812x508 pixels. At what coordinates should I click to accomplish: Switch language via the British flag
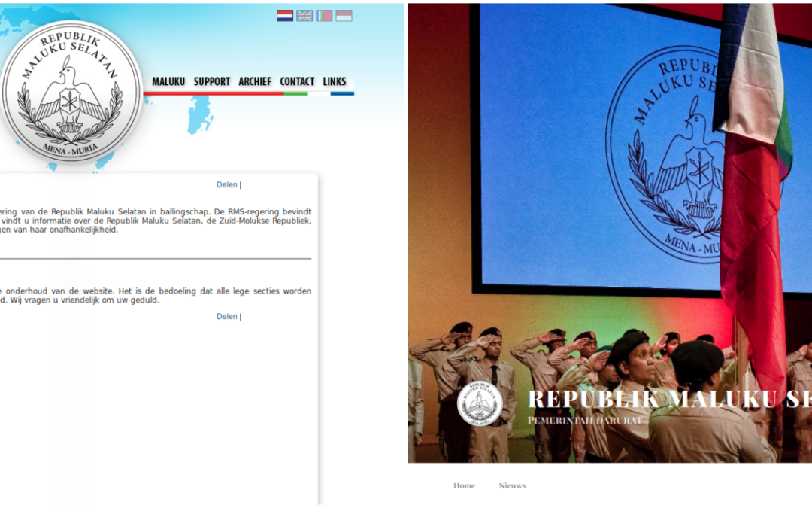[304, 16]
